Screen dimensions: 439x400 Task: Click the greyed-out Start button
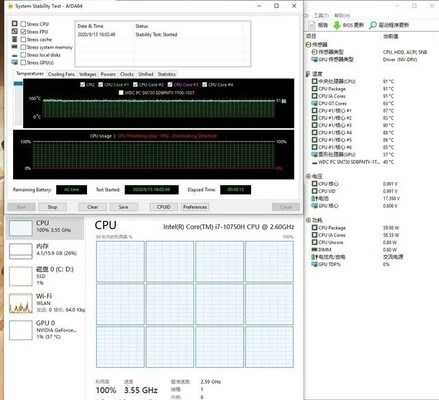(21, 207)
